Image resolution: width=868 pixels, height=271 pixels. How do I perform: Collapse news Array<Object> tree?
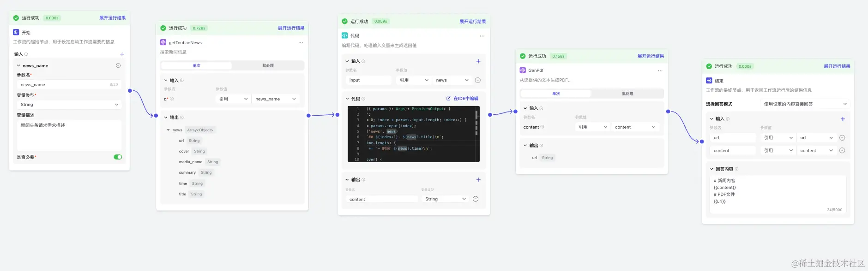(x=169, y=130)
